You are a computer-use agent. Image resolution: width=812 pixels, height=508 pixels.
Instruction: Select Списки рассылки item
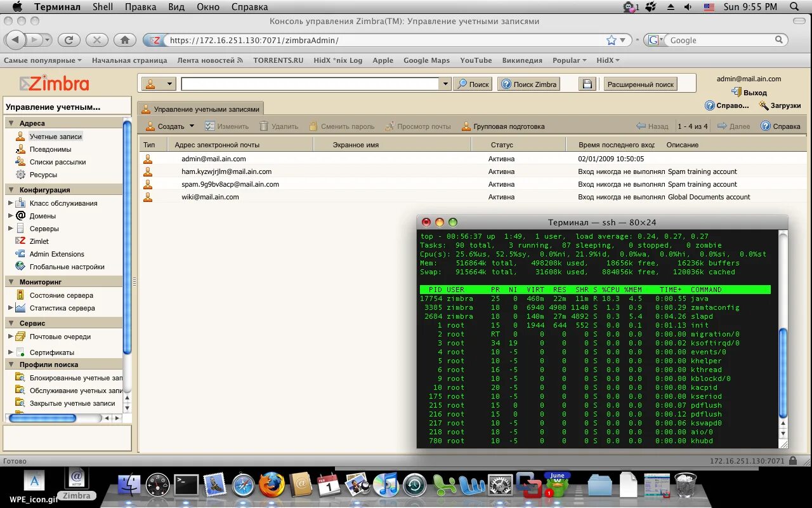coord(58,162)
